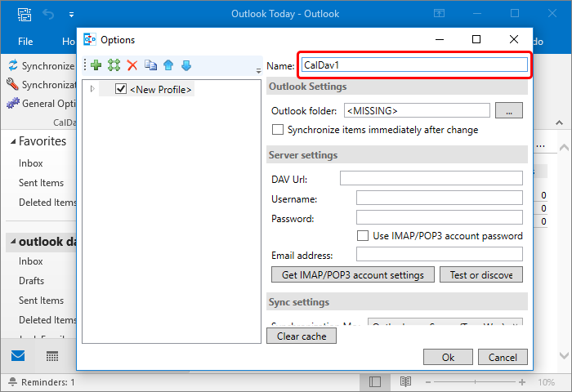Open Customize Quick Access Toolbar dropdown

72,15
